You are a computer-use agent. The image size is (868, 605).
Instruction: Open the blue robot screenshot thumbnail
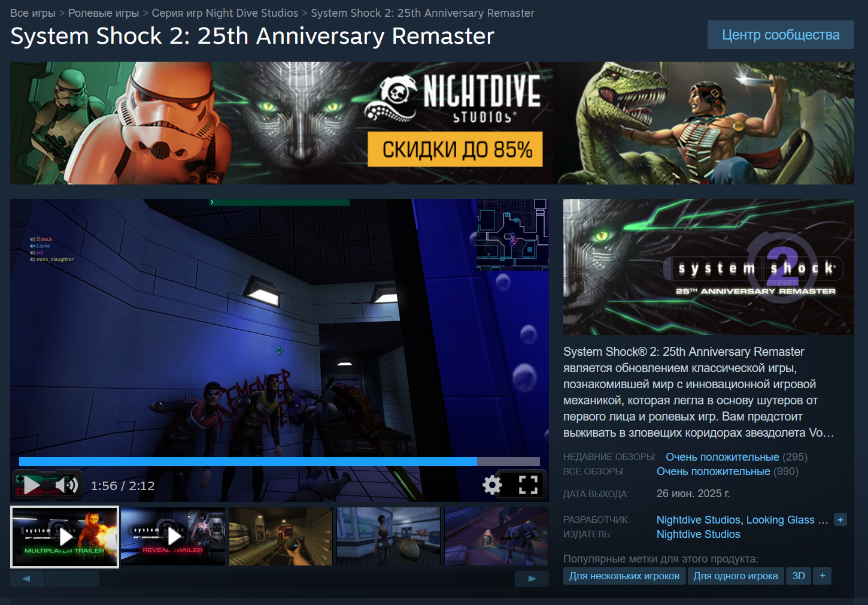point(496,537)
